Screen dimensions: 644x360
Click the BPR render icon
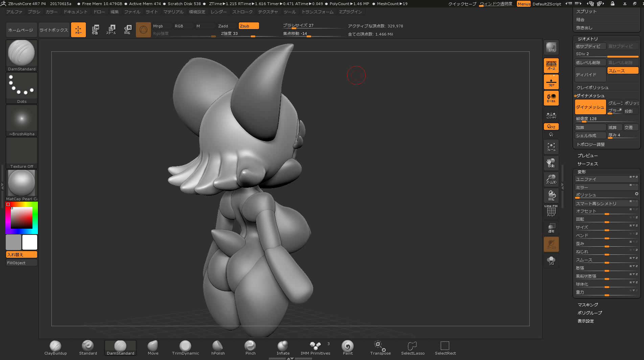point(551,48)
